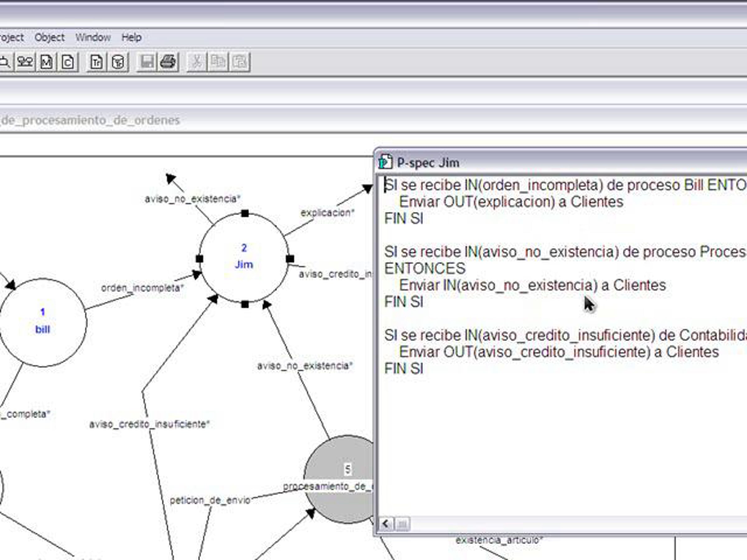The height and width of the screenshot is (560, 747).
Task: Click the Print icon in toolbar
Action: click(x=168, y=62)
